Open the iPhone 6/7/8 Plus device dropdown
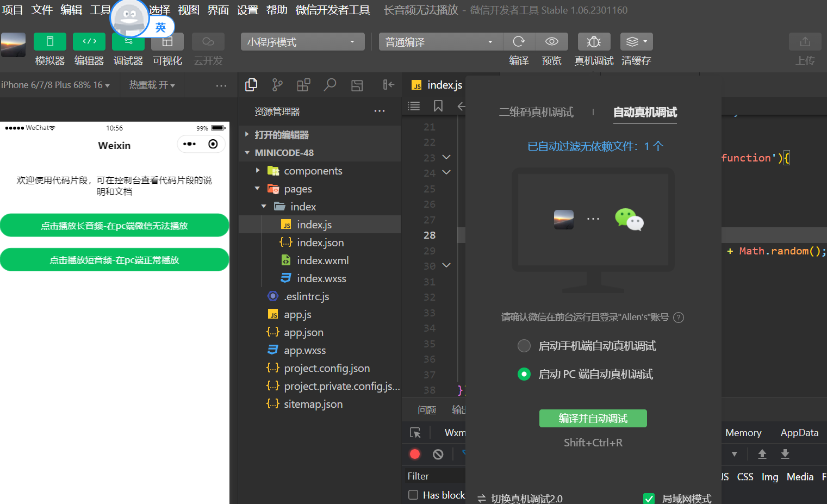This screenshot has height=504, width=827. pyautogui.click(x=55, y=85)
